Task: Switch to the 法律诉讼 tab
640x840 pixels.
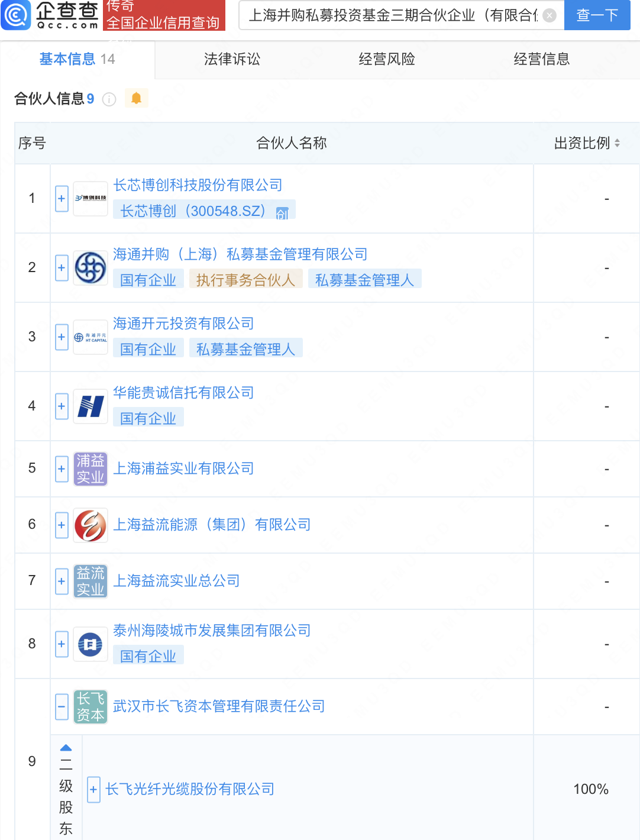Action: [232, 59]
